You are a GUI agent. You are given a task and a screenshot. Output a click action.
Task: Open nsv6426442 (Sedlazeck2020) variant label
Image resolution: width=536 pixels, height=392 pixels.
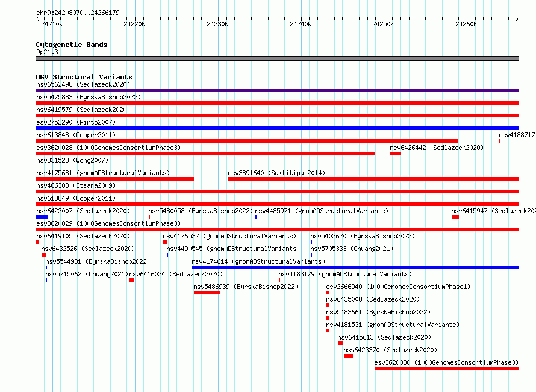click(x=437, y=148)
